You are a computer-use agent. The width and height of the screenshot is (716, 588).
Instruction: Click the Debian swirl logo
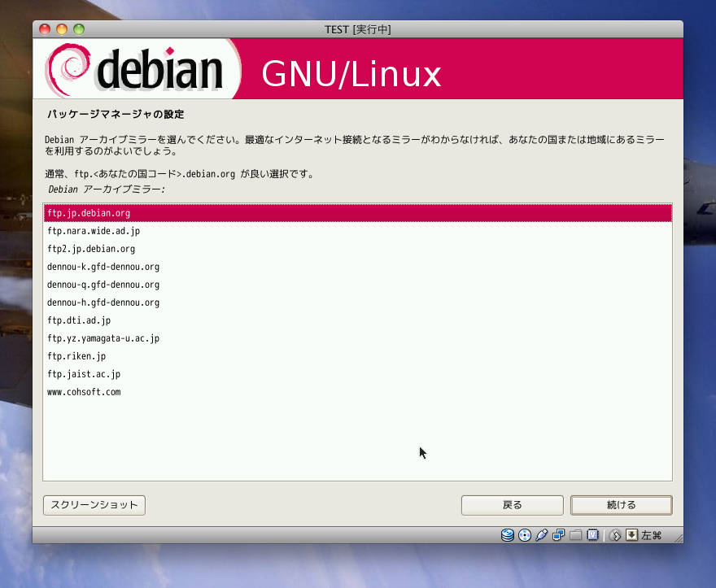pyautogui.click(x=68, y=70)
